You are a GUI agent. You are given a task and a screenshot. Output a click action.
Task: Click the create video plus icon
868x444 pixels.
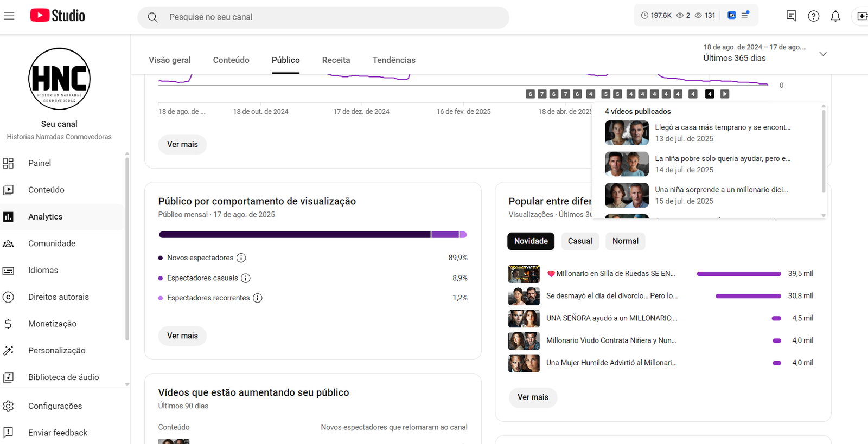861,16
